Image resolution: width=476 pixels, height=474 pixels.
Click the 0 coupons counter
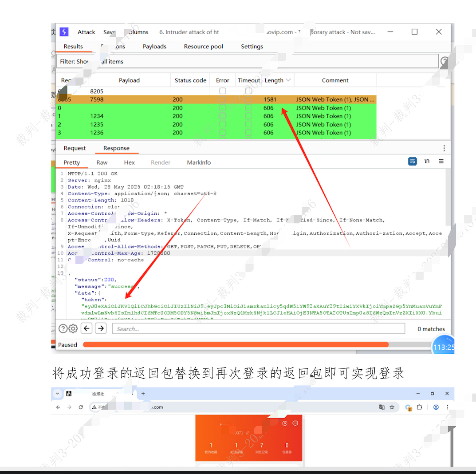(x=287, y=447)
